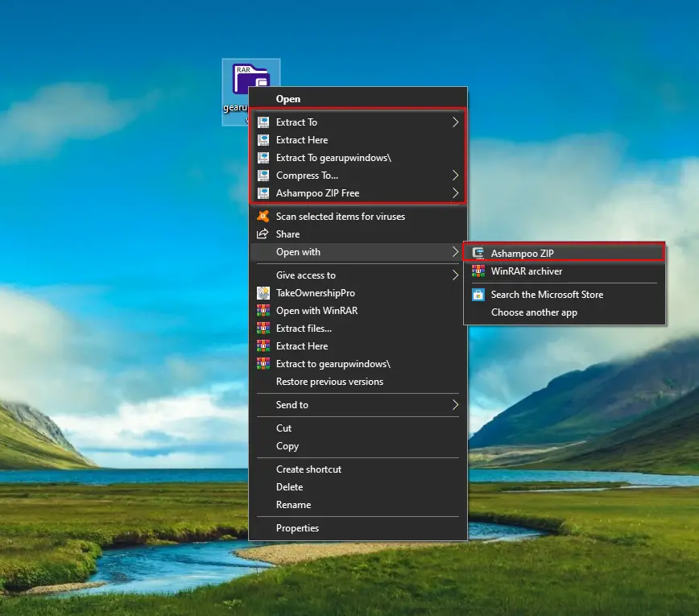Viewport: 699px width, 616px height.
Task: Click the TakeOwnershipPro icon
Action: coord(263,293)
